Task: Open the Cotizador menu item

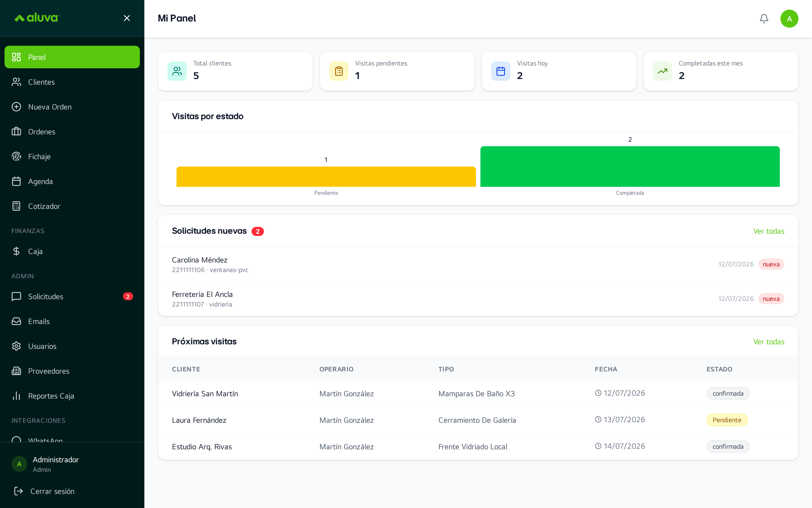Action: (72, 206)
